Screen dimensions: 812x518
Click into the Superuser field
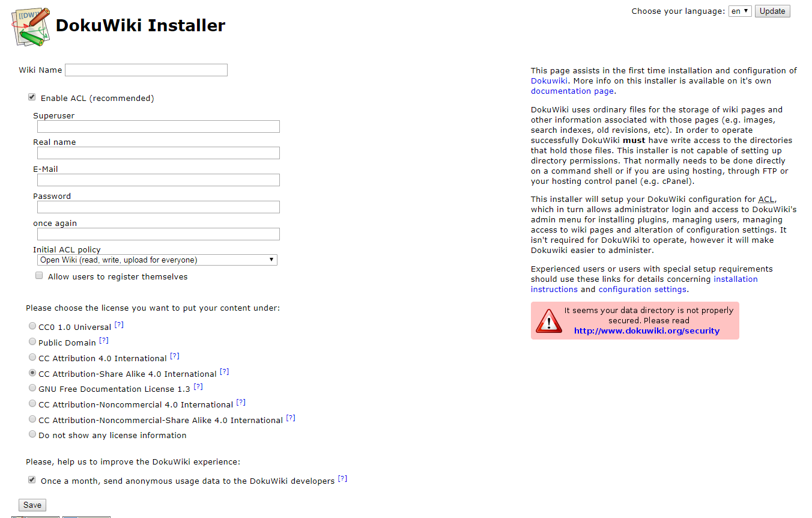click(159, 126)
